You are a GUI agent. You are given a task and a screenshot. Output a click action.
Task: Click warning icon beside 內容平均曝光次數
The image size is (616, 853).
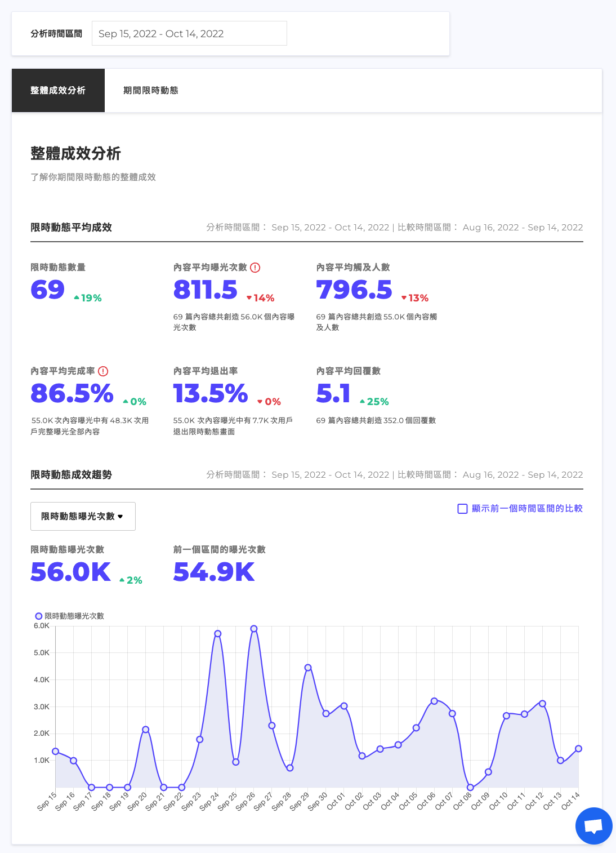point(255,268)
